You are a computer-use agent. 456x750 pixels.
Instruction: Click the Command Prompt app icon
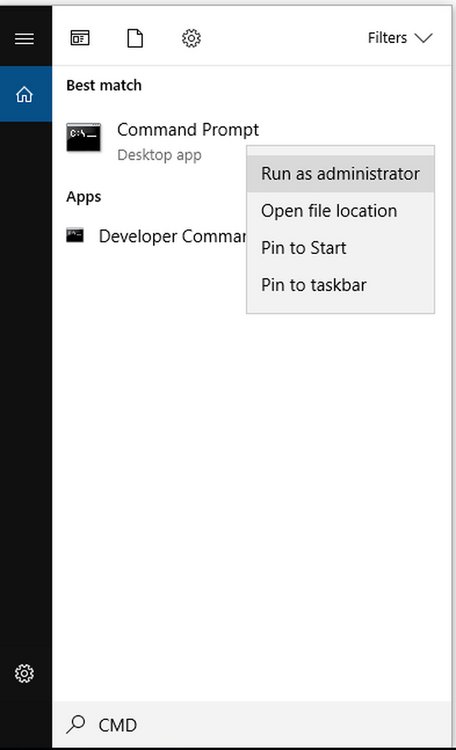(84, 137)
